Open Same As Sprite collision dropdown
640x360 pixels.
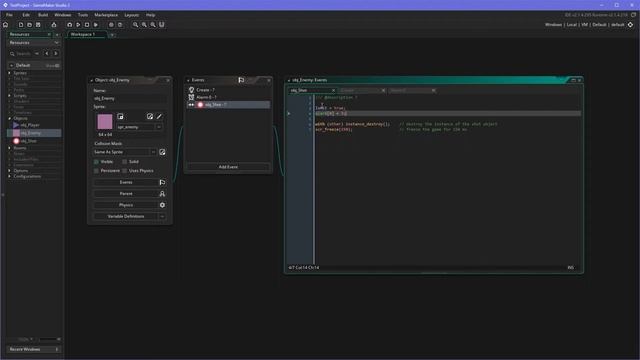153,152
